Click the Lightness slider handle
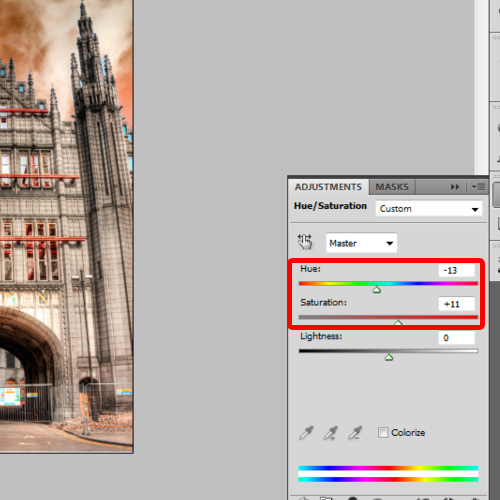This screenshot has width=500, height=500. click(x=389, y=357)
